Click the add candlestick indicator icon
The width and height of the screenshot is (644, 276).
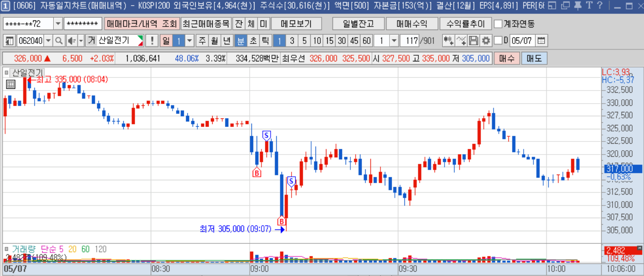coord(448,41)
